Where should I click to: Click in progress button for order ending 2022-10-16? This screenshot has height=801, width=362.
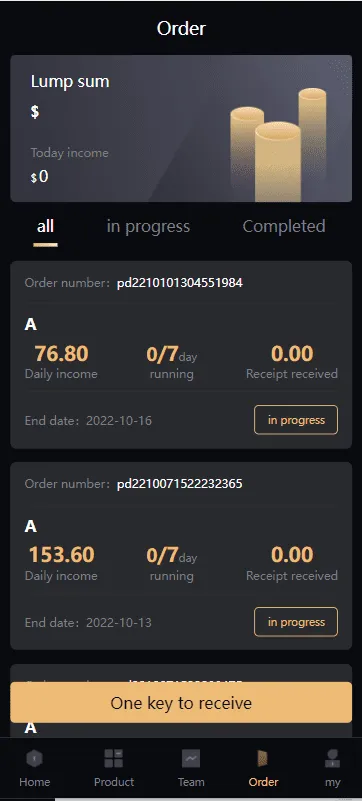point(296,420)
